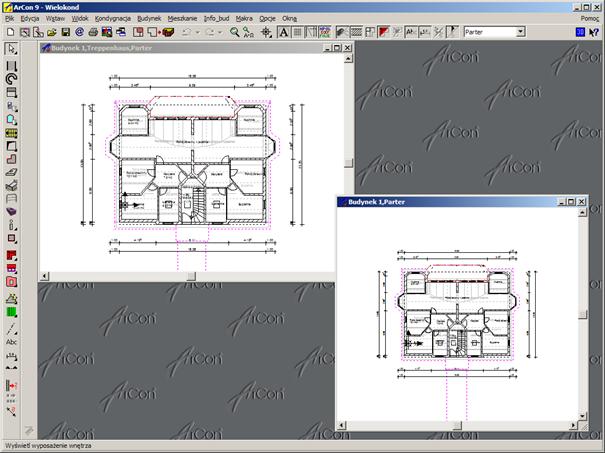605x453 pixels.
Task: Print the plan using the printer icon
Action: pos(93,32)
